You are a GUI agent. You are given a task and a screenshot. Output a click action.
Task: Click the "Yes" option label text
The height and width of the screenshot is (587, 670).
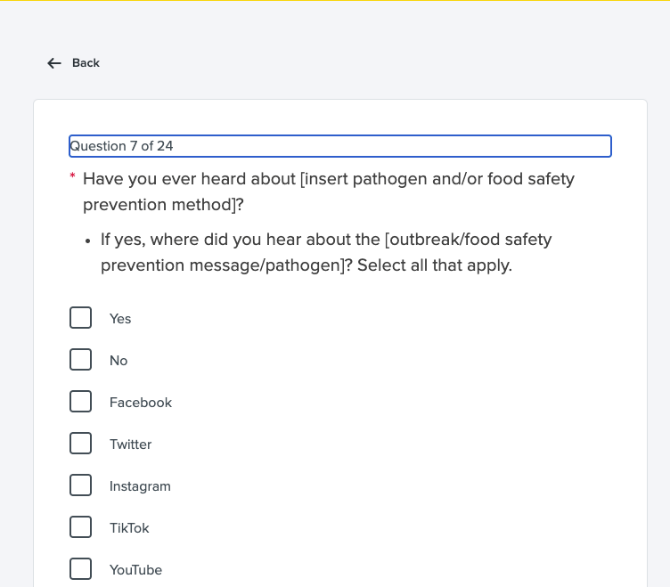pos(120,319)
